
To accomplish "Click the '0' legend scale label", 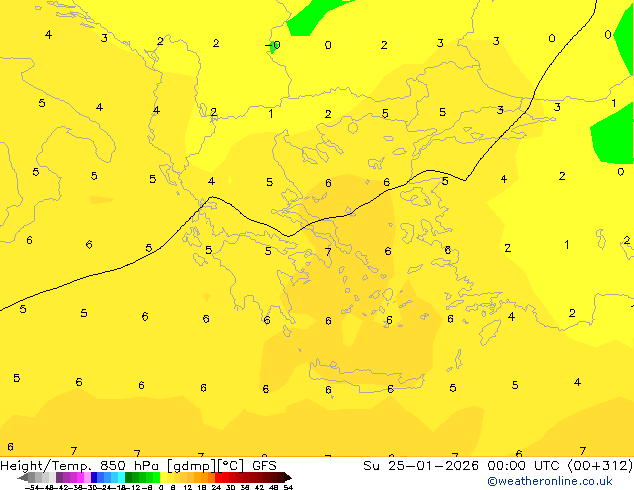I will (x=161, y=487).
